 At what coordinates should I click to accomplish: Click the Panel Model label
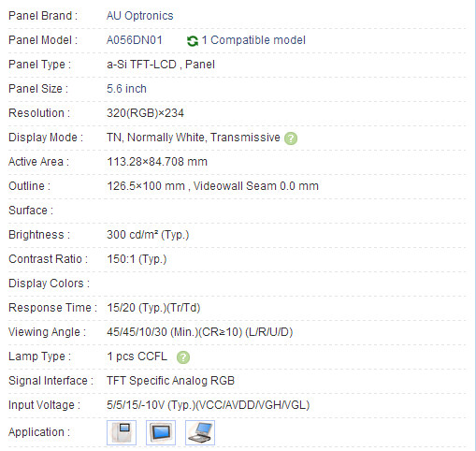click(43, 40)
